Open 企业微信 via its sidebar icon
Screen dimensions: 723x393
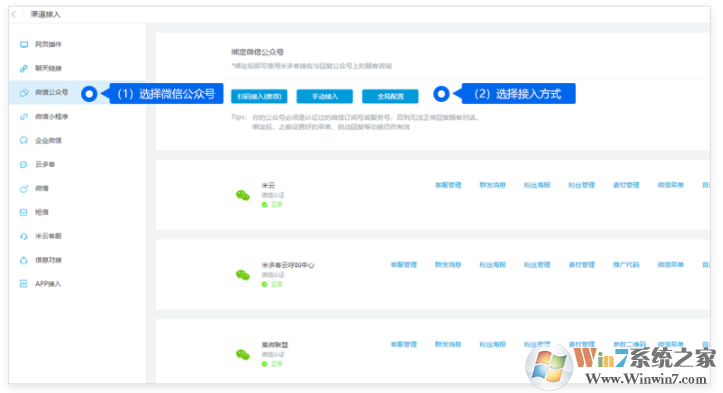pos(24,140)
